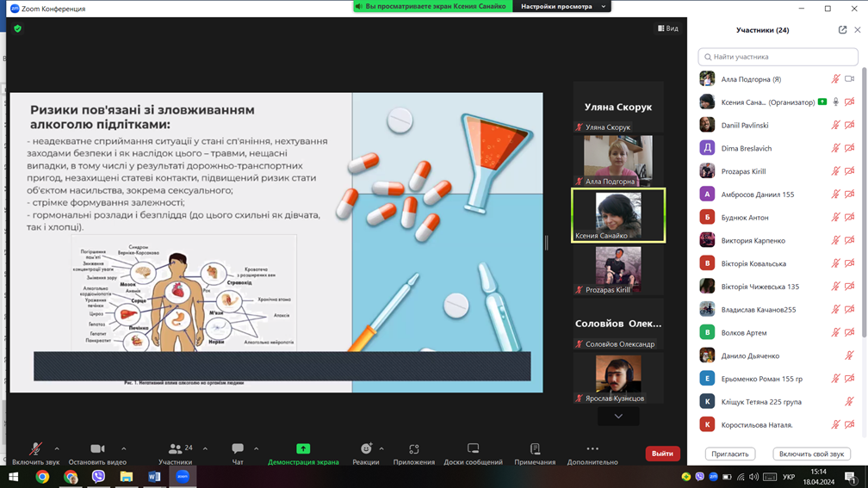Unmute with Включить звук microphone button
868x488 pixels.
click(35, 453)
